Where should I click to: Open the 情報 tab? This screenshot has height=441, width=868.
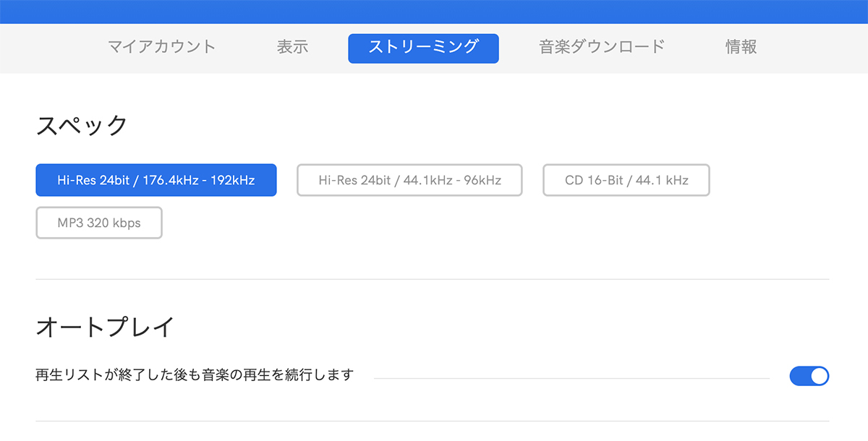coord(741,47)
